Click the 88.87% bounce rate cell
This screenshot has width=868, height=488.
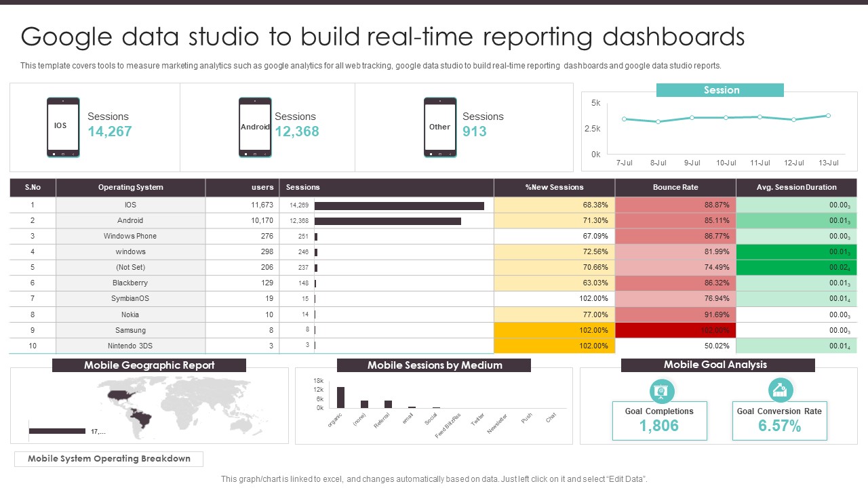(x=675, y=205)
